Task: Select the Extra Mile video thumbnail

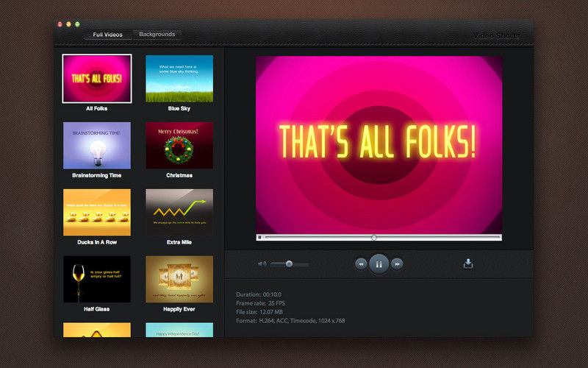Action: pos(179,212)
